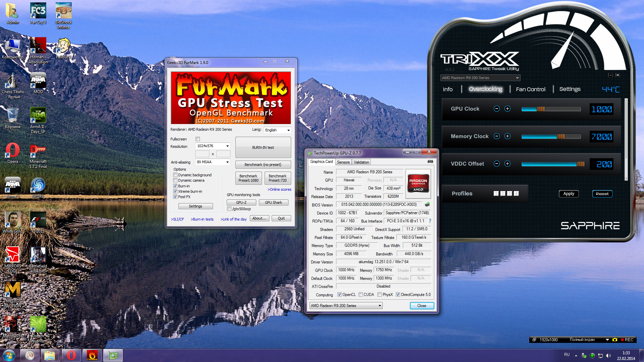Click GPU Clock plus icon in TriXX
644x362 pixels.
507,109
